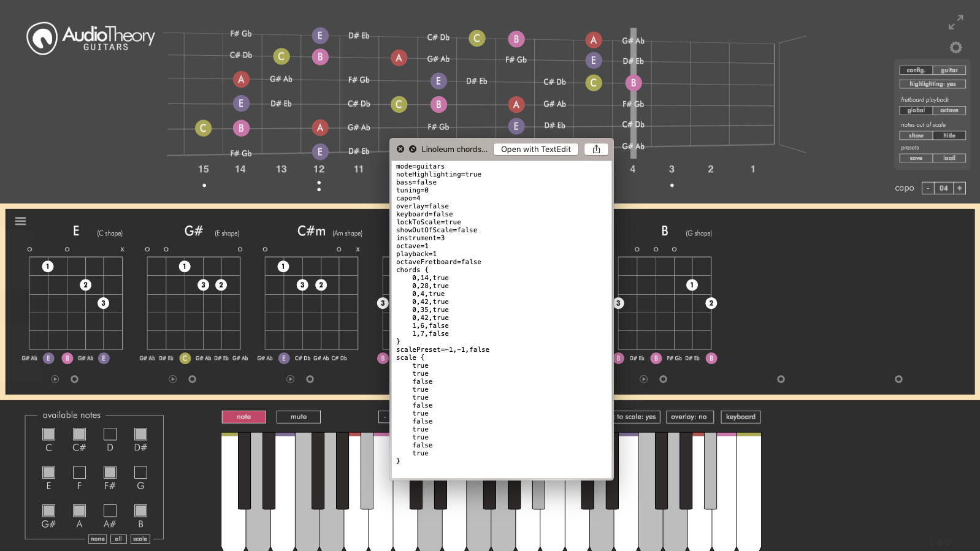Image resolution: width=980 pixels, height=551 pixels.
Task: Toggle the C# available note checkbox
Action: (79, 434)
